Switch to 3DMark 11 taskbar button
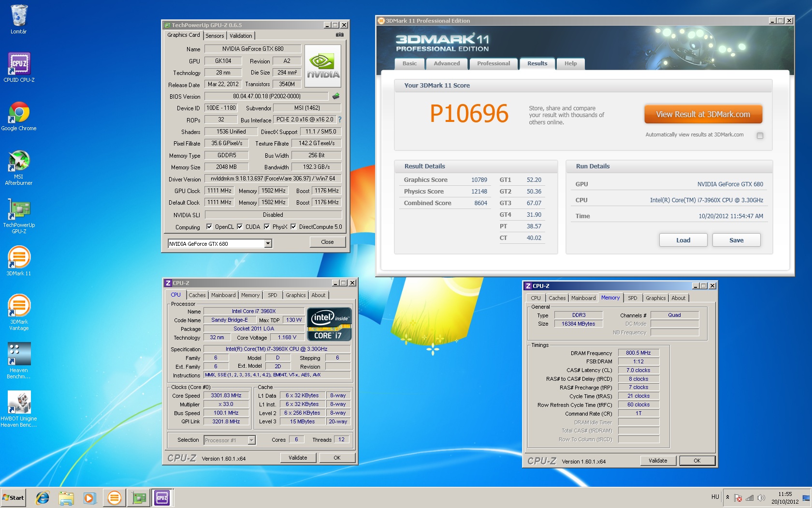The height and width of the screenshot is (508, 812). [115, 497]
